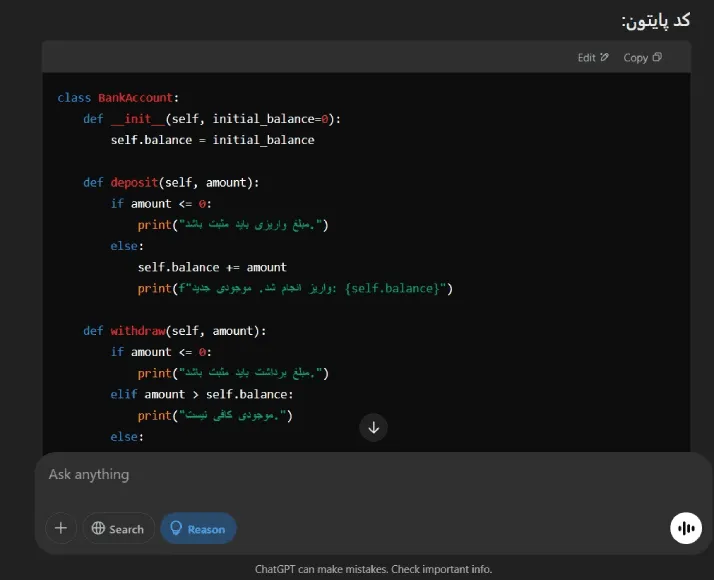Start voice mode with waveform icon
The image size is (714, 580).
click(x=685, y=528)
